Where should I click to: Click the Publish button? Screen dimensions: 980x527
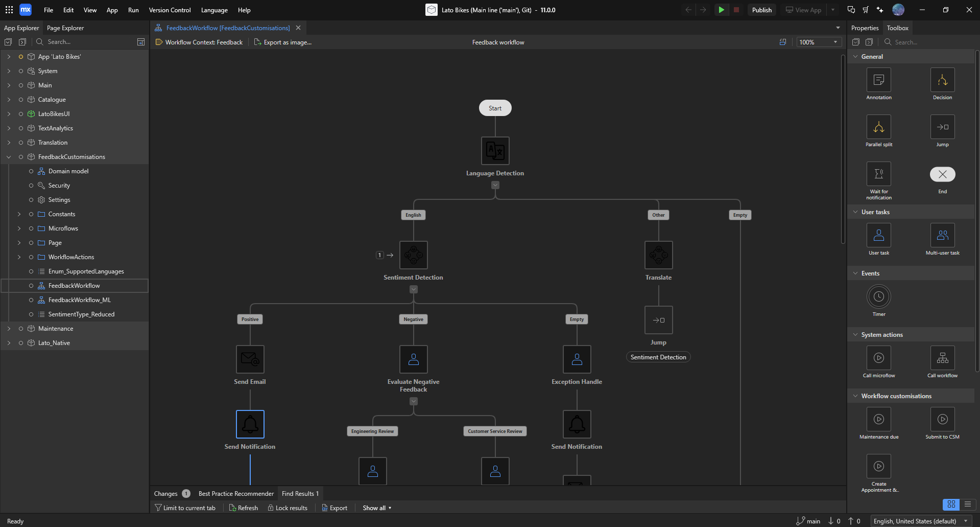(761, 10)
